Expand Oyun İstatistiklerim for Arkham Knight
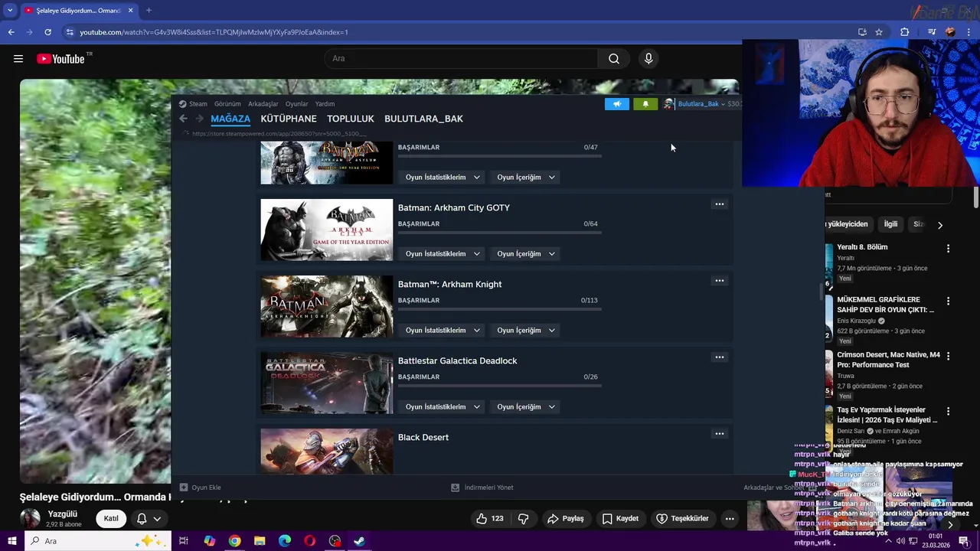 pos(443,331)
